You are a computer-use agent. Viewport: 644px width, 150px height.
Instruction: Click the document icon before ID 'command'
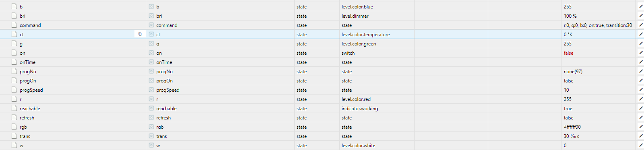coord(14,25)
